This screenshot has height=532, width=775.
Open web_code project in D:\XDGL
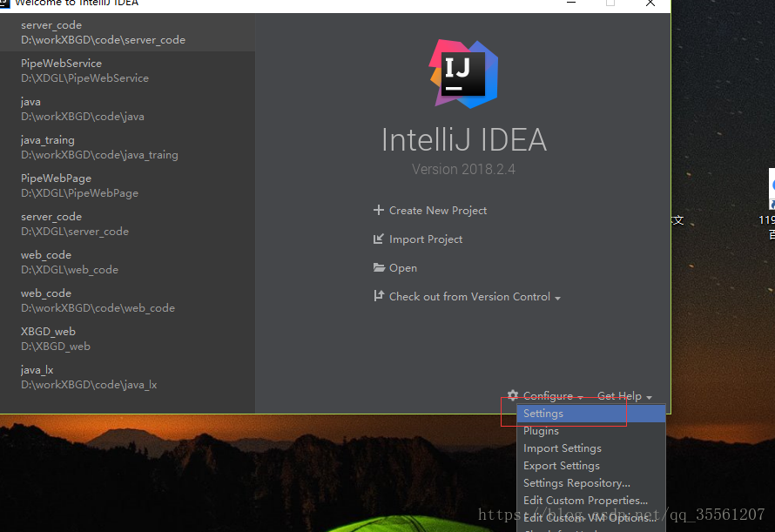coord(127,262)
